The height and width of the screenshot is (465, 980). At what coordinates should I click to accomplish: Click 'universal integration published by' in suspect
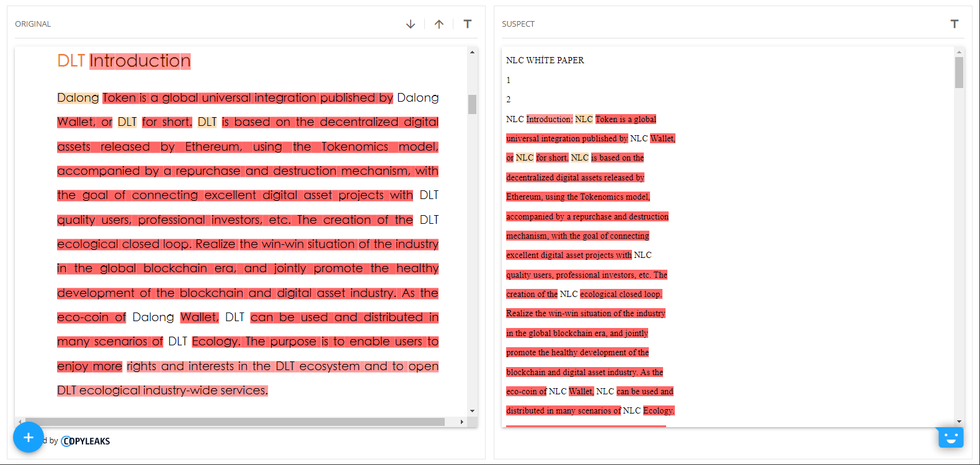tap(567, 138)
